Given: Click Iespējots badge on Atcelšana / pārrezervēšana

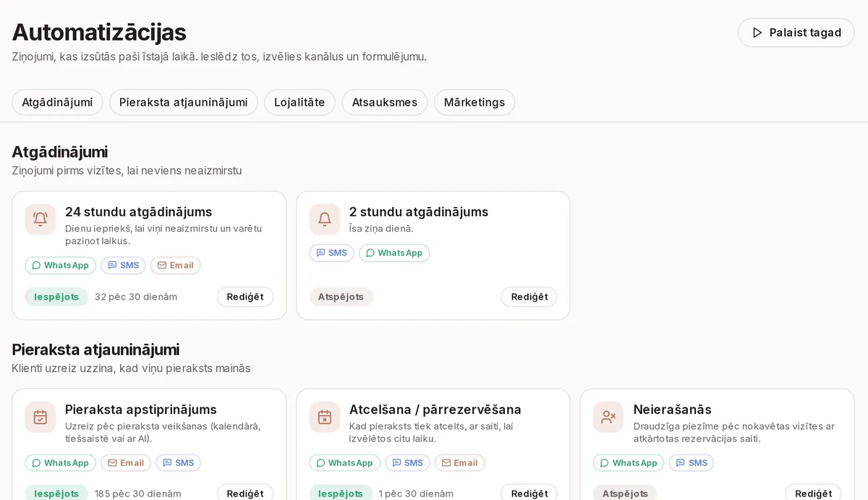Looking at the screenshot, I should point(341,493).
